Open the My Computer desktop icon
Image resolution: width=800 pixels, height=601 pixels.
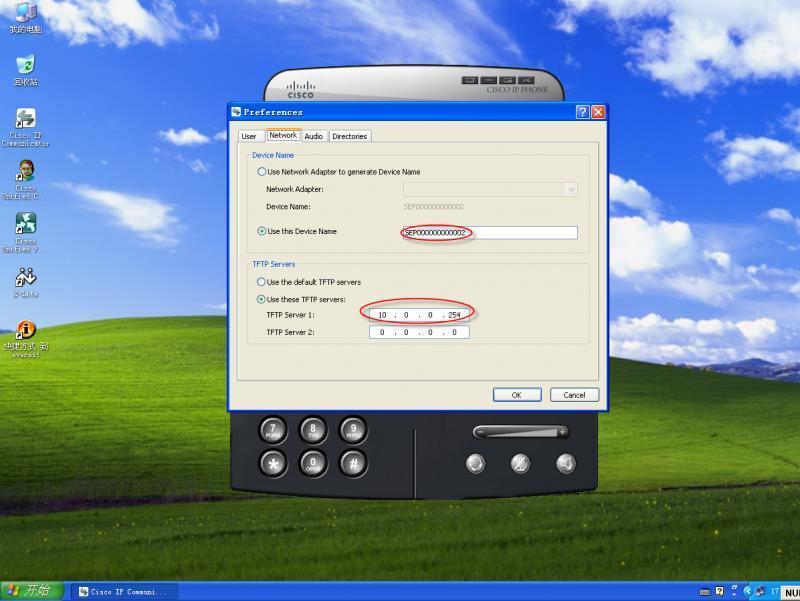pos(26,16)
